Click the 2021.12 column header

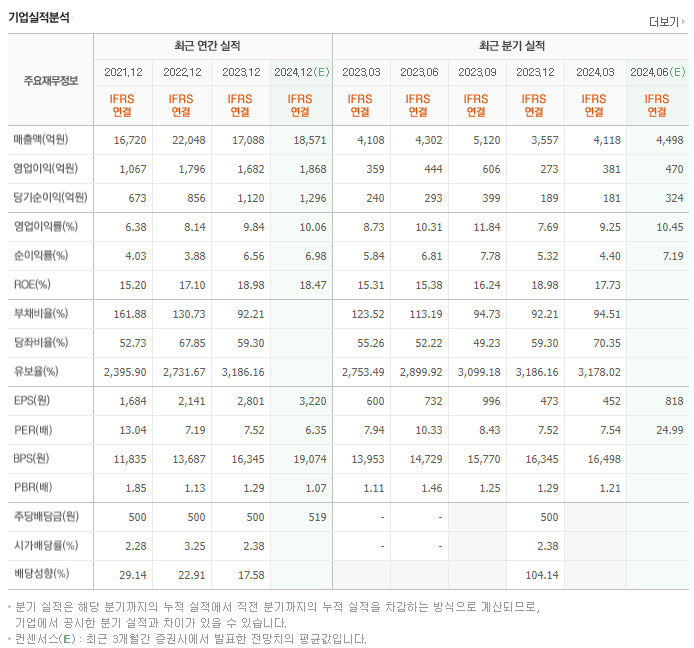[123, 72]
